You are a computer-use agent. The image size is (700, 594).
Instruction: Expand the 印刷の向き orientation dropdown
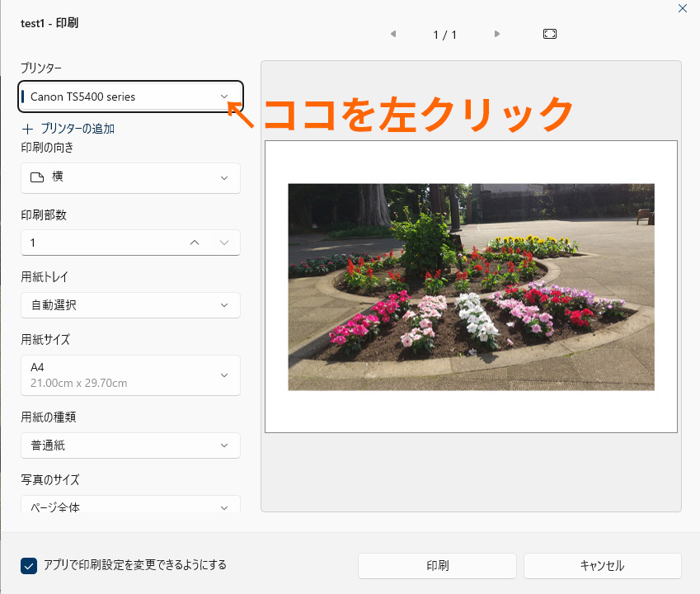pos(130,177)
